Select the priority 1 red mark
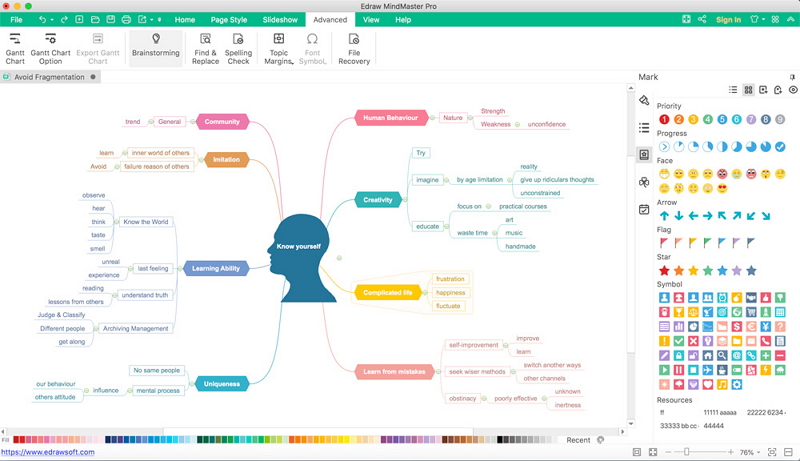Viewport: 800px width, 461px height. pyautogui.click(x=664, y=119)
